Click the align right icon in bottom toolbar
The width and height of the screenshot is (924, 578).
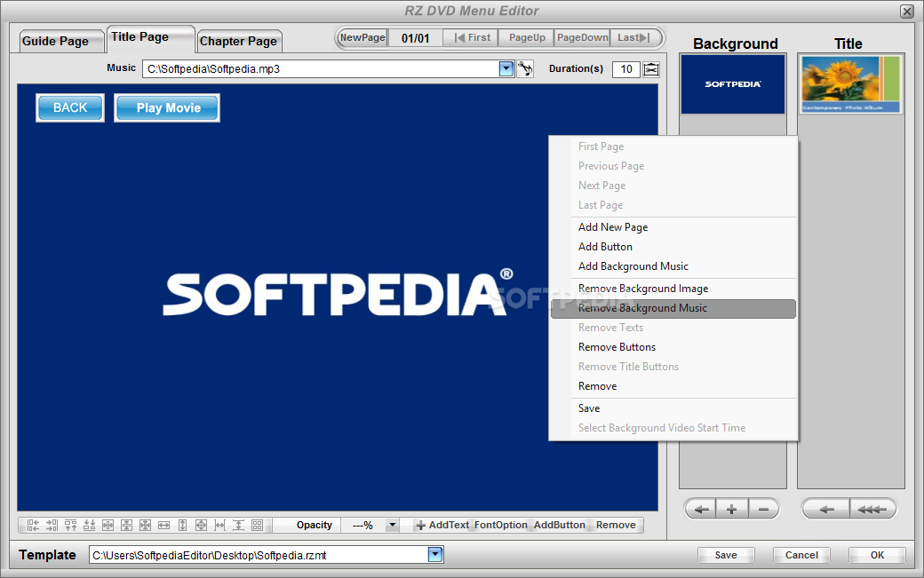(52, 525)
